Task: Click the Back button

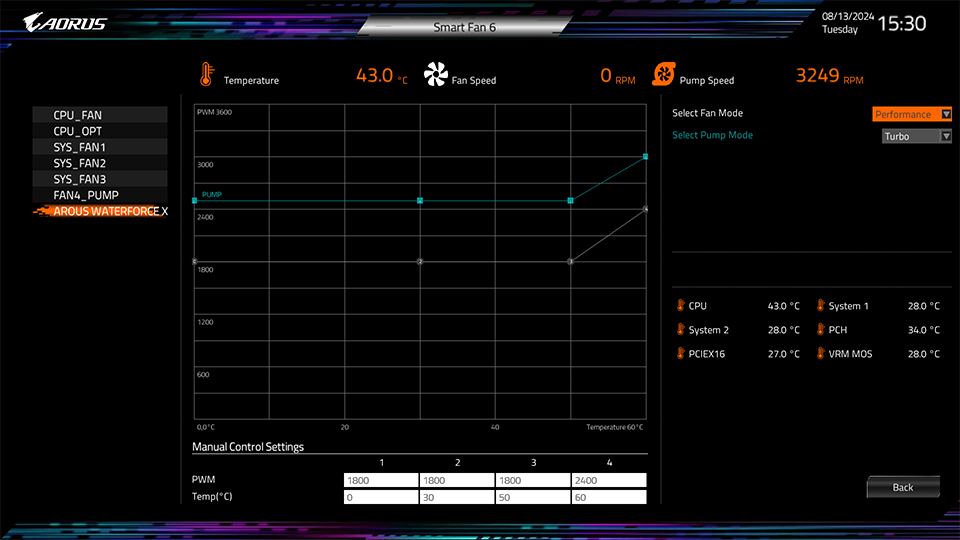Action: (903, 487)
